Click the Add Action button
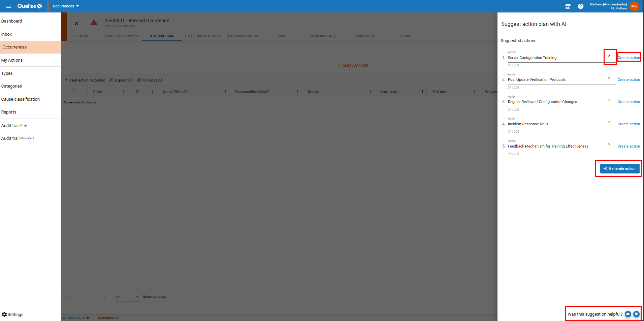644x321 pixels. [x=353, y=65]
